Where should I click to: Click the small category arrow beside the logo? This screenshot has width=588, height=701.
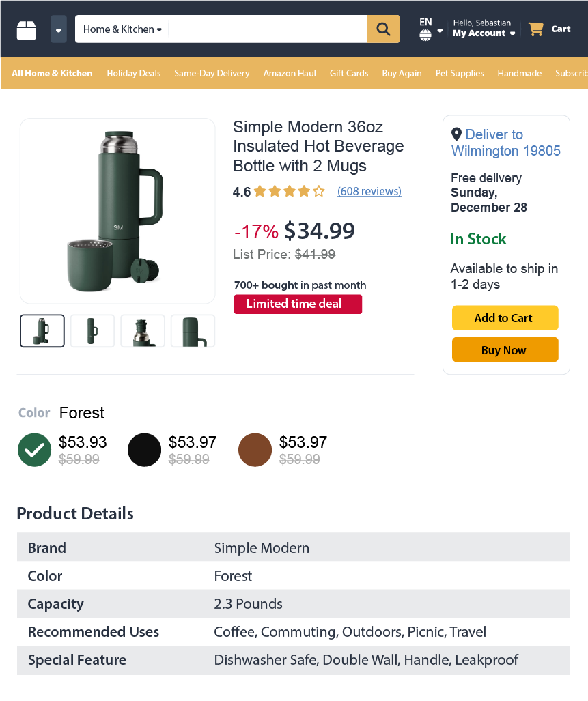(x=58, y=29)
